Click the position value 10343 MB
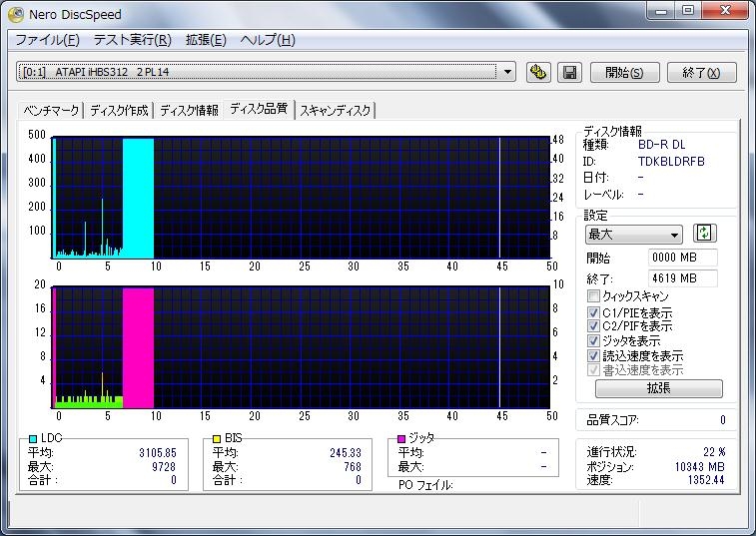Image resolution: width=756 pixels, height=536 pixels. click(700, 466)
